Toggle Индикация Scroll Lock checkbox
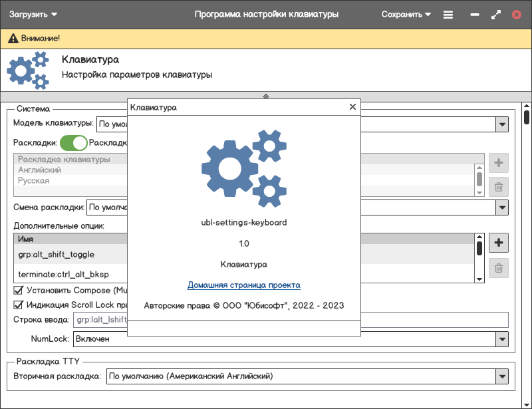This screenshot has width=532, height=409. pyautogui.click(x=19, y=305)
